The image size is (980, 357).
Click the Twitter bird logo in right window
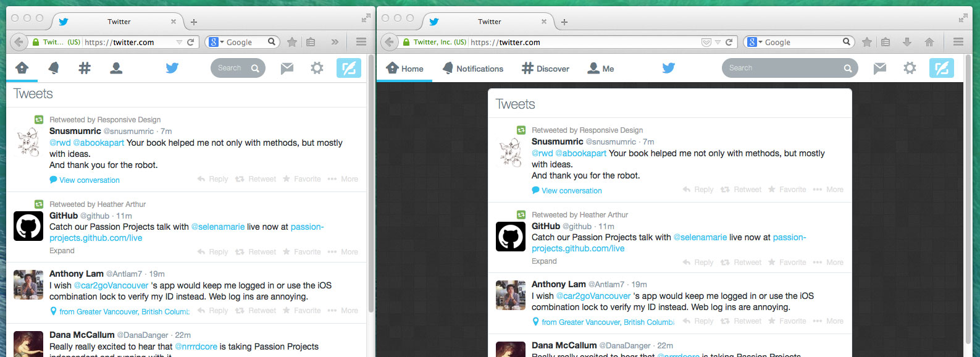click(x=669, y=68)
